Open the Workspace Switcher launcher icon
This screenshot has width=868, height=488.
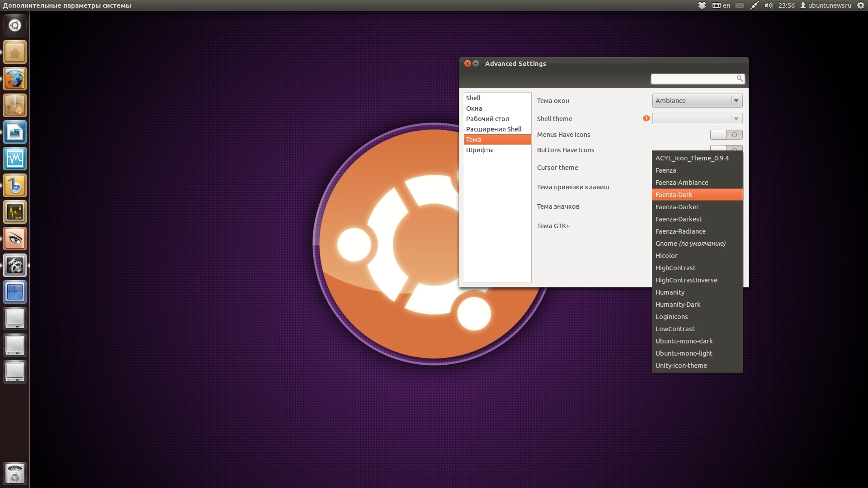tap(15, 292)
